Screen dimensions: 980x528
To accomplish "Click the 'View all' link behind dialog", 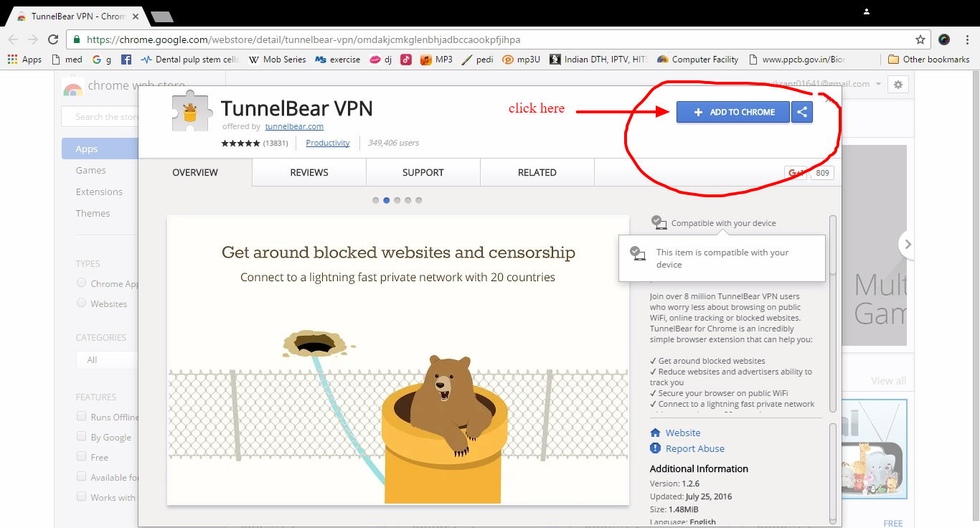I will point(889,381).
